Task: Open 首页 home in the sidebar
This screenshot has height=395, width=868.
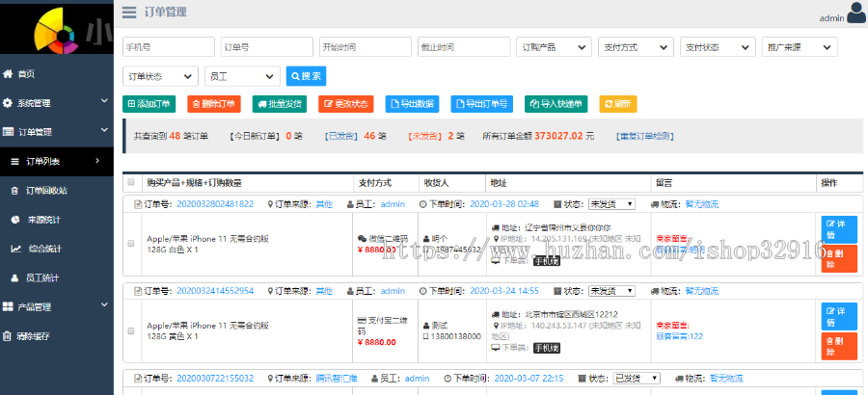Action: coord(26,73)
